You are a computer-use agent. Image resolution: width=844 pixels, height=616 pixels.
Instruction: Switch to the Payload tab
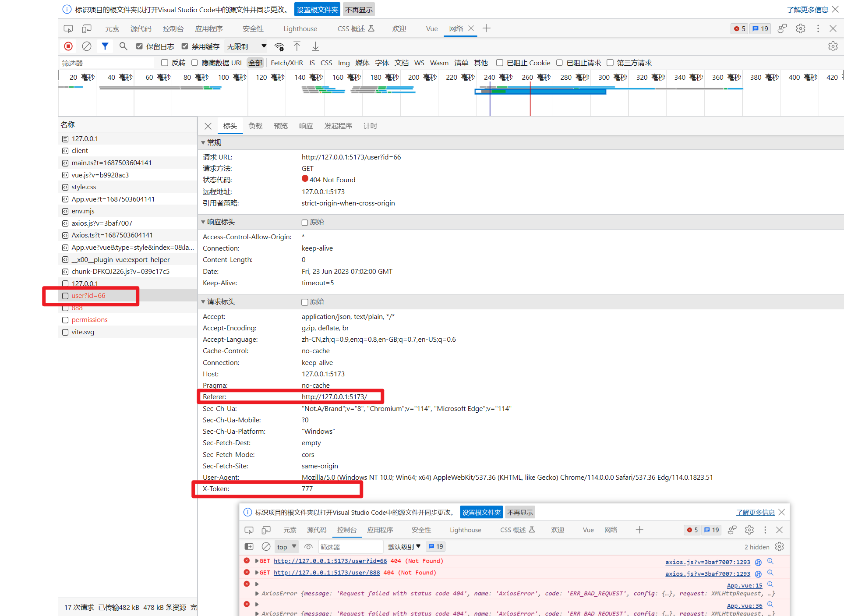click(x=255, y=126)
